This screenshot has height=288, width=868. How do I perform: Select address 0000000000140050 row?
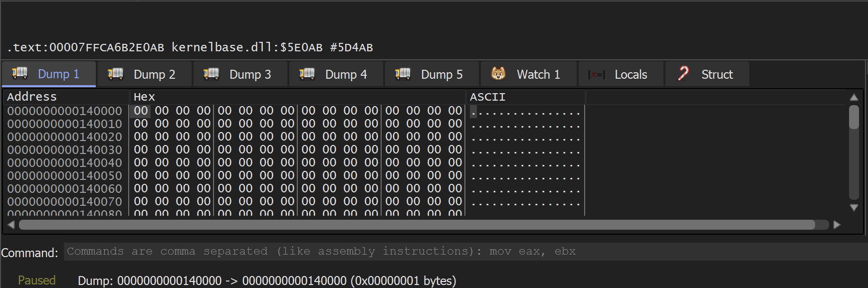[x=294, y=175]
